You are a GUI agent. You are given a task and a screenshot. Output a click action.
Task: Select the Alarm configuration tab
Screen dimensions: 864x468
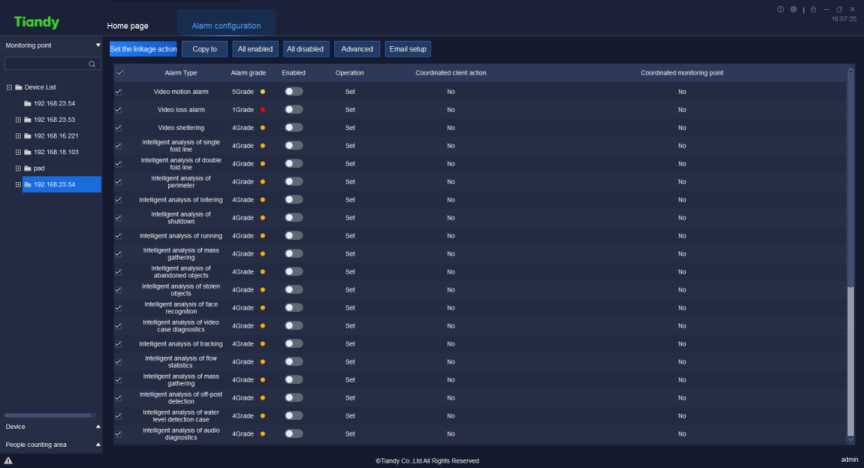pos(226,25)
